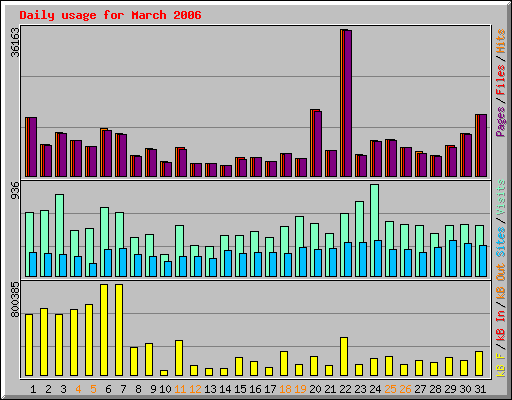The image size is (512, 400).
Task: Select the hits bar for day 20
Action: point(316,143)
